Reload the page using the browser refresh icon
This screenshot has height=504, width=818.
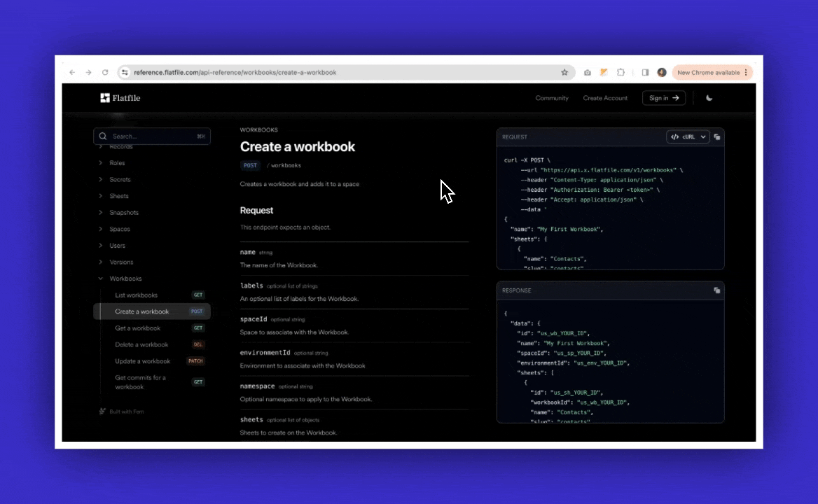coord(105,72)
